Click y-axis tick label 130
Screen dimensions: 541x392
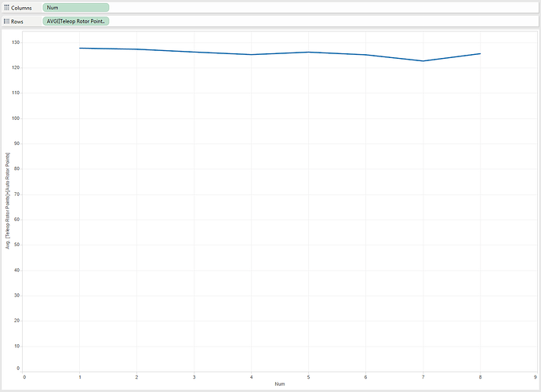pos(16,42)
